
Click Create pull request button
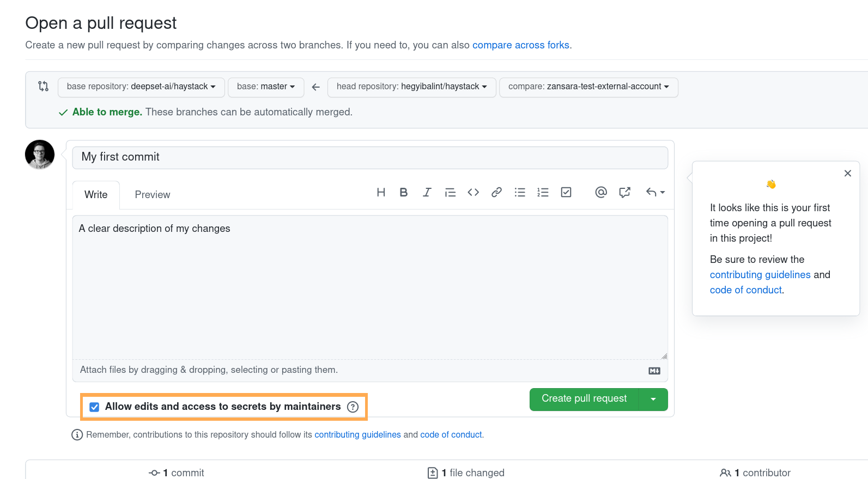(x=584, y=399)
